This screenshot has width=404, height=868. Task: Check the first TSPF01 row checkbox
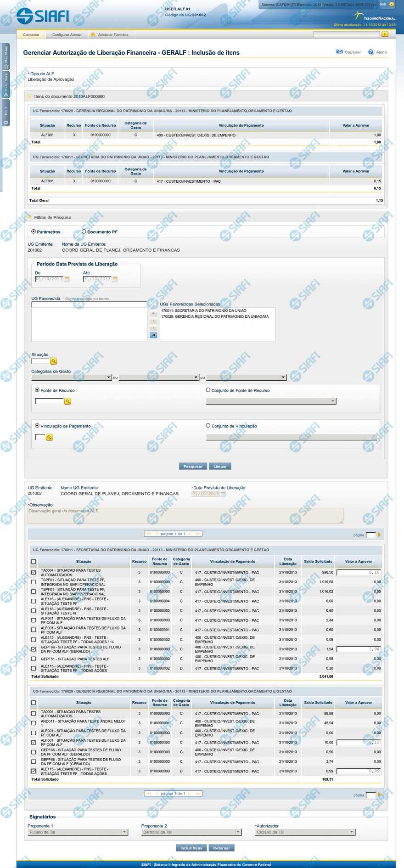coord(34,582)
